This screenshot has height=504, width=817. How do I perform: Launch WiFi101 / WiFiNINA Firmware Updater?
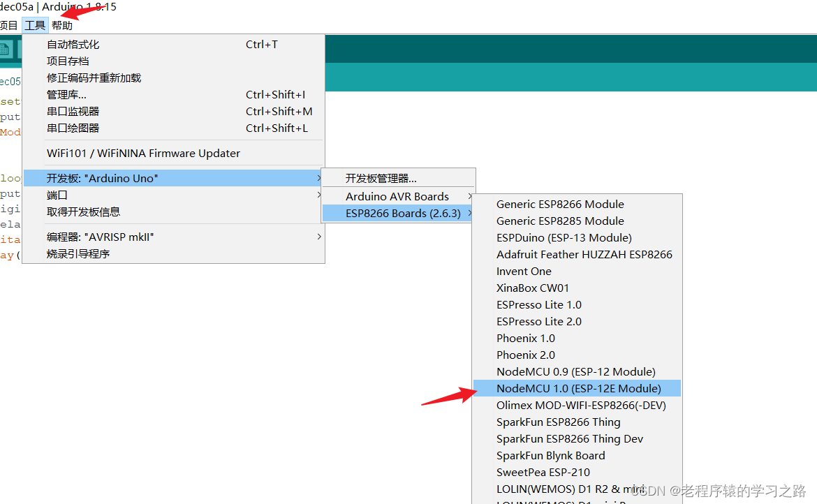click(174, 153)
